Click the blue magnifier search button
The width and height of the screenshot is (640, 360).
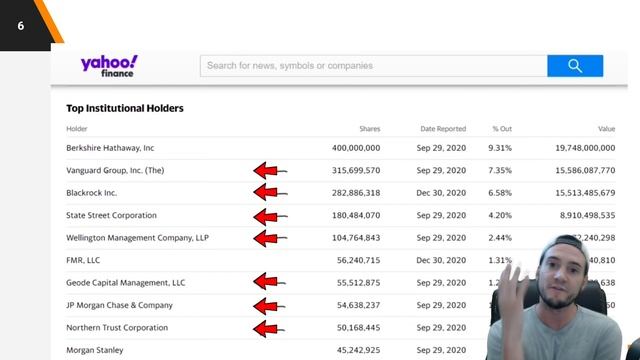(575, 66)
